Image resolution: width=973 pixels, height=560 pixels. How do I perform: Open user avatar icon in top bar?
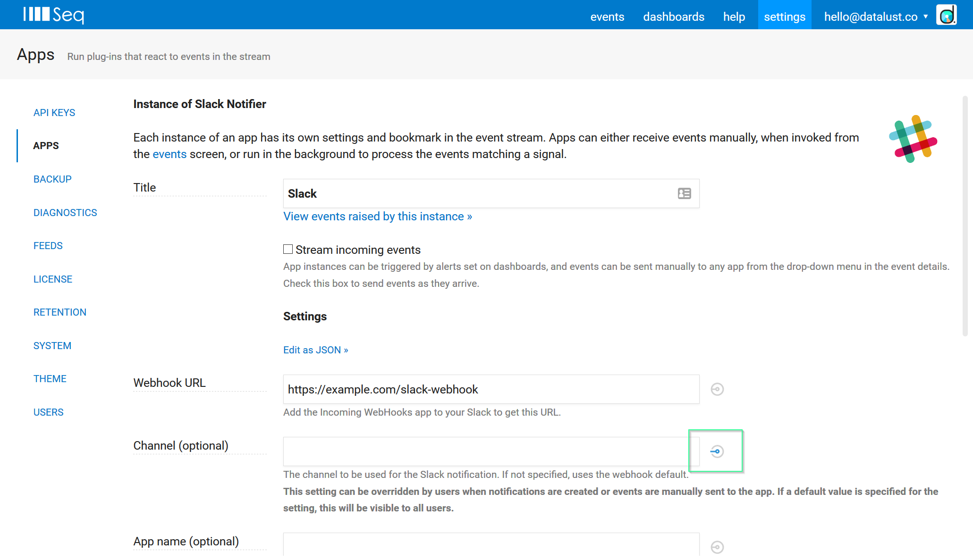(x=946, y=16)
